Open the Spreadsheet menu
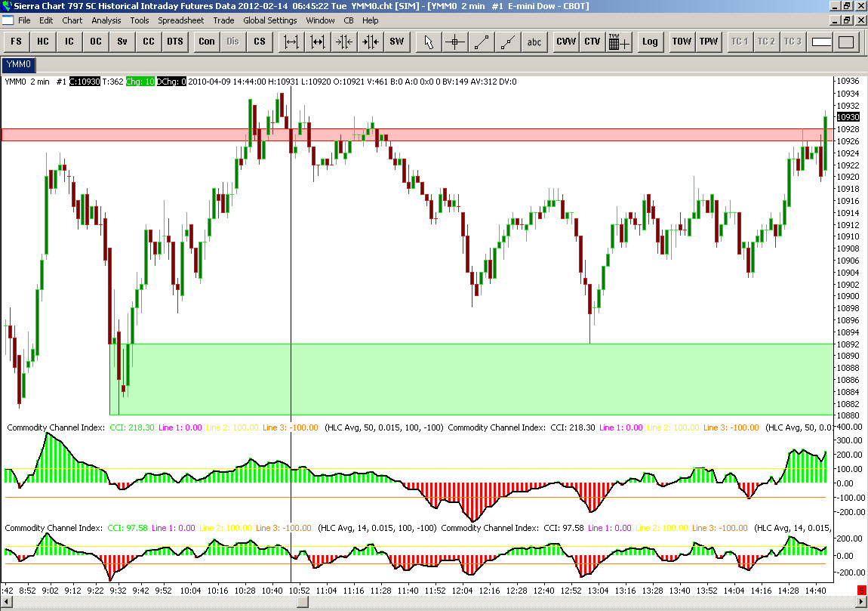 181,20
